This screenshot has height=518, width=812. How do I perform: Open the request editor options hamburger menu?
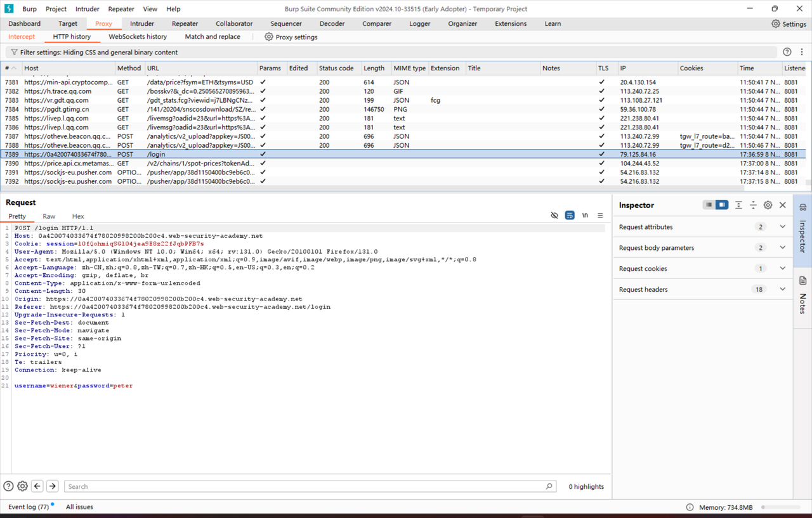[600, 216]
